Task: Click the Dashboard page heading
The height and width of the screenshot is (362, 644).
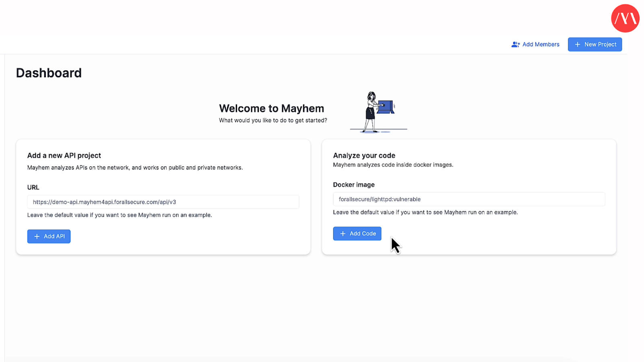Action: 49,73
